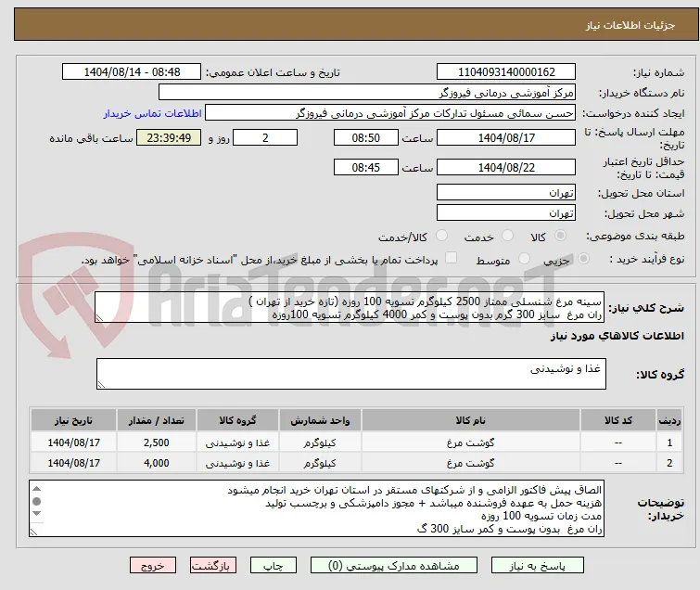700x590 pixels.
Task: Click the 'پاسخ به نیاز' button
Action: click(538, 566)
